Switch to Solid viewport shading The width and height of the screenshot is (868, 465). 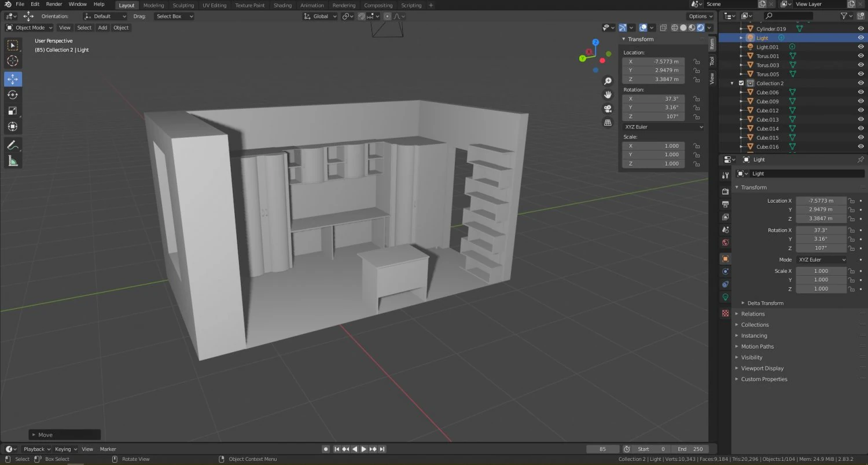683,28
